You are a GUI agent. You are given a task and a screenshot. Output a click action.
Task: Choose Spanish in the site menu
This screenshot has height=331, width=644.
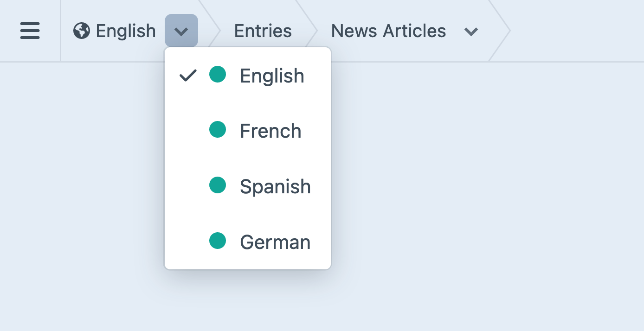[275, 187]
